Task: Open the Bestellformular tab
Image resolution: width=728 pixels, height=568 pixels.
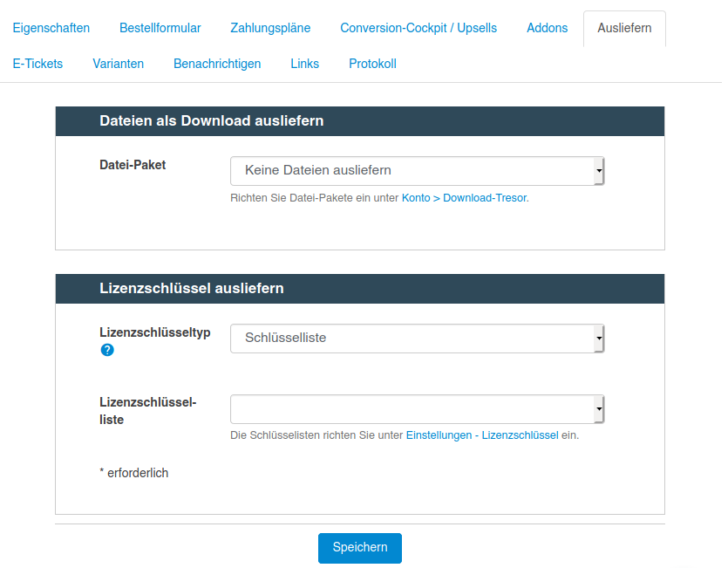Action: (160, 28)
